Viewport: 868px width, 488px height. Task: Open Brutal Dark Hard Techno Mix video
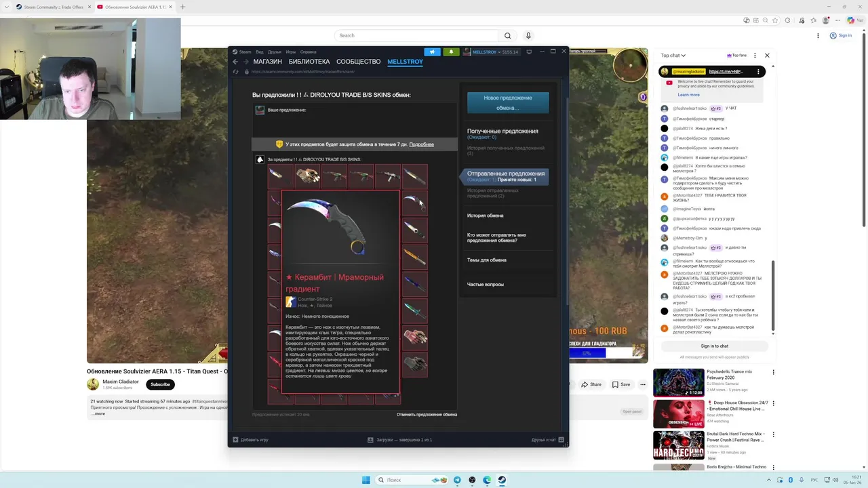click(679, 445)
